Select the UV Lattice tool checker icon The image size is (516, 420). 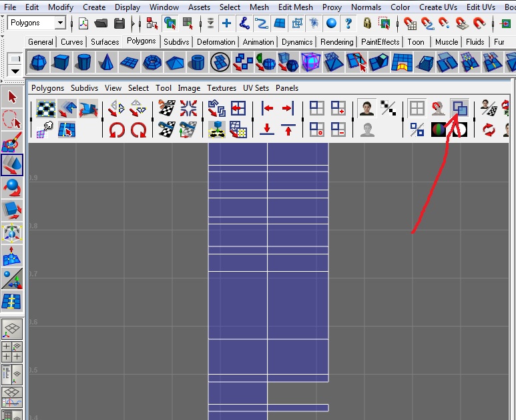(45, 109)
